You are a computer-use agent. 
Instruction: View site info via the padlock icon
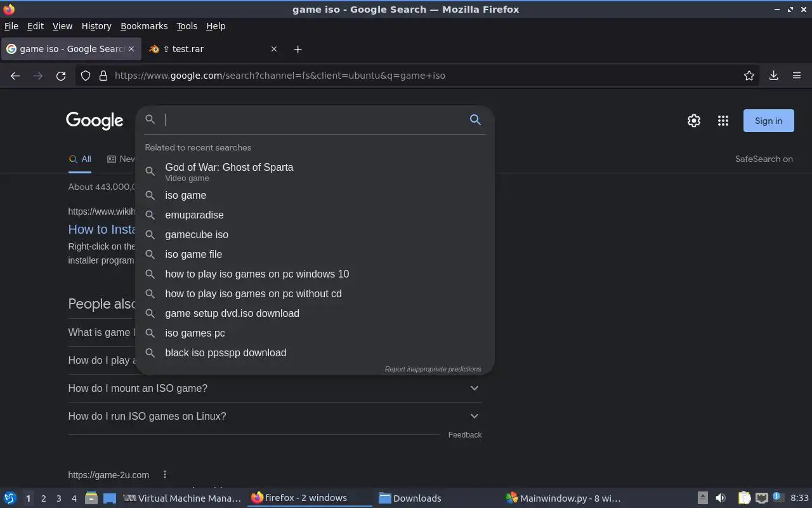tap(103, 76)
